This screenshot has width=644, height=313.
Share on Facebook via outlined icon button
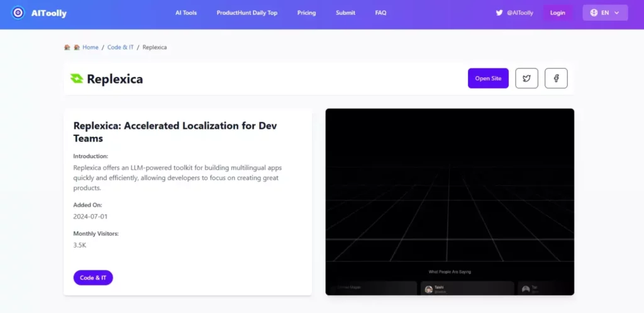click(x=556, y=78)
